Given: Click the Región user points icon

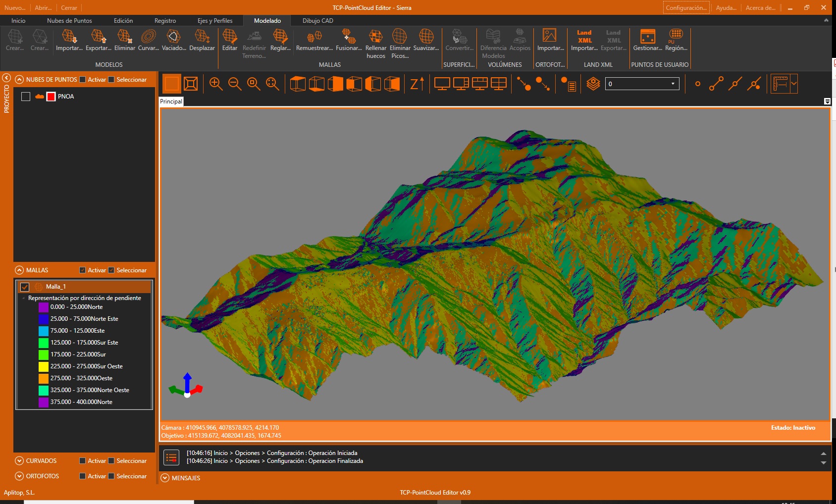Looking at the screenshot, I should [676, 40].
